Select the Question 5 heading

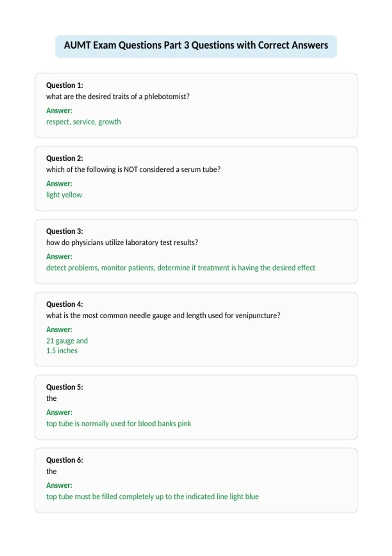pyautogui.click(x=65, y=387)
